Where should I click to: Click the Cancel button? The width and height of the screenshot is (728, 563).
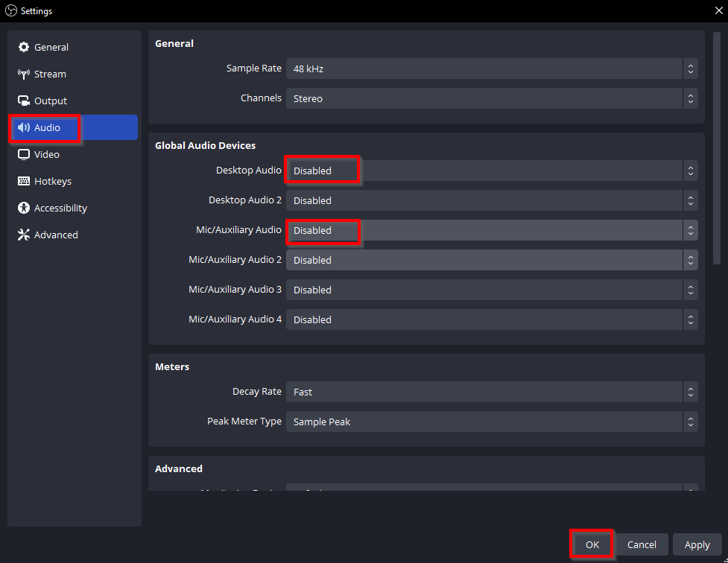pyautogui.click(x=642, y=544)
